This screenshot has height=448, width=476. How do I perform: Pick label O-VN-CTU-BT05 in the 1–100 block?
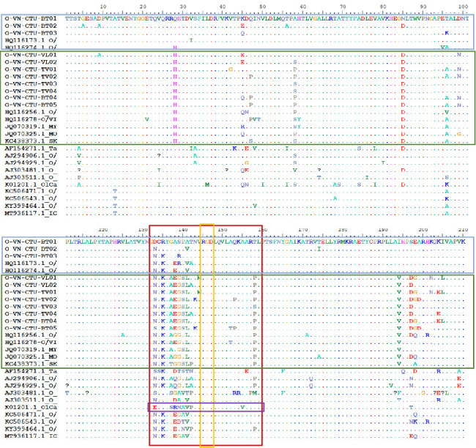[x=31, y=105]
